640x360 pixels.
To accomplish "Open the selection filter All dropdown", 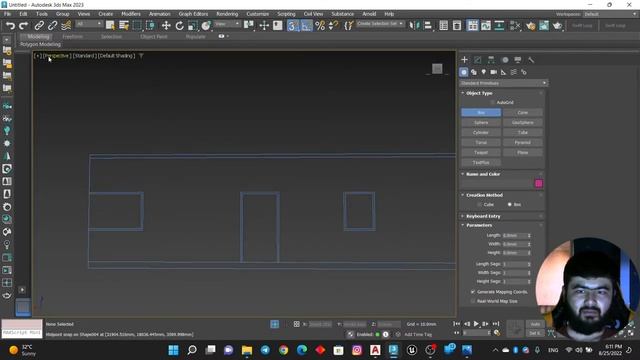I will click(x=88, y=24).
